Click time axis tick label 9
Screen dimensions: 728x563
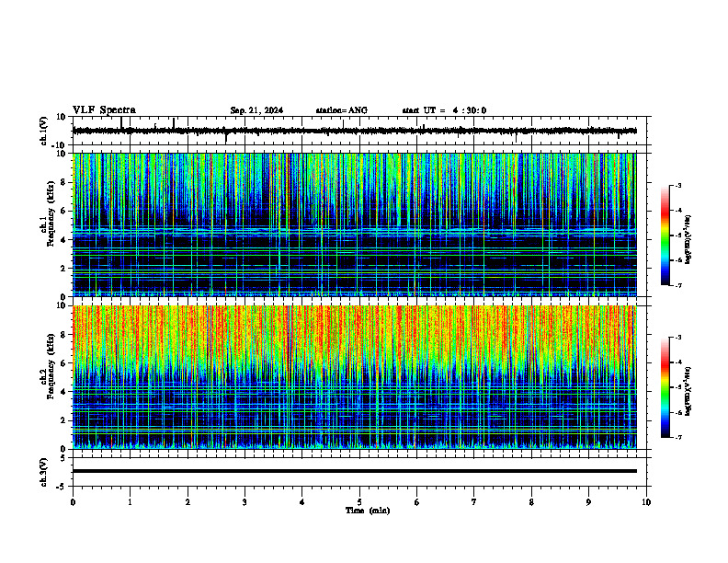588,502
